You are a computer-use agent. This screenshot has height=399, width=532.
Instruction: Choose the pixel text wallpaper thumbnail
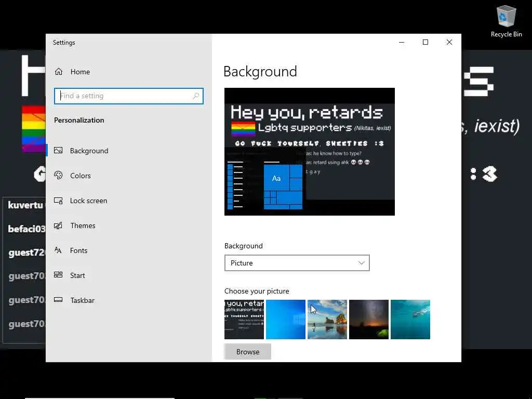[244, 320]
